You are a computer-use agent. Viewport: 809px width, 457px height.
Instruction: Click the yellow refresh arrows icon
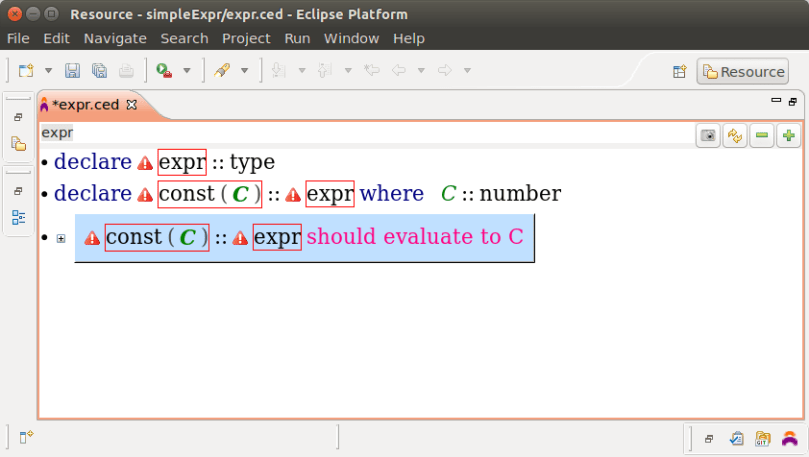point(735,136)
